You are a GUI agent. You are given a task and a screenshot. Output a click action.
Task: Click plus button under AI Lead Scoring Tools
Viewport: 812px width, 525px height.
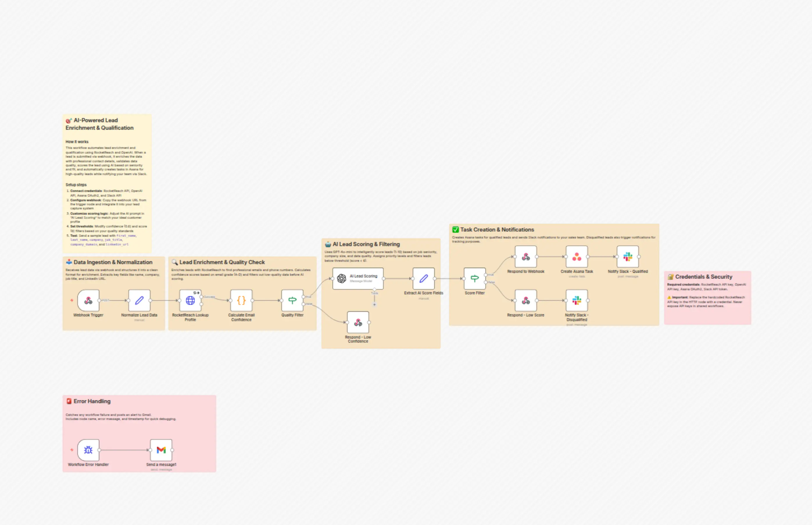tap(374, 305)
